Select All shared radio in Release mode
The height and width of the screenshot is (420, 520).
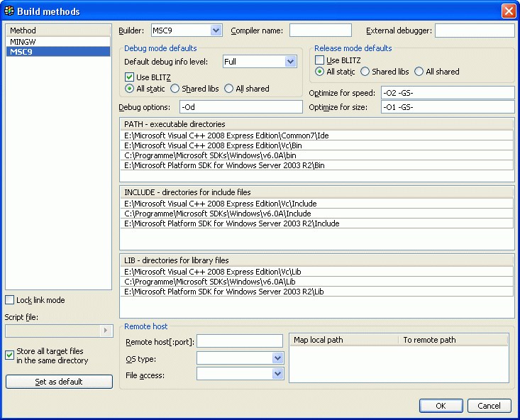[x=419, y=72]
